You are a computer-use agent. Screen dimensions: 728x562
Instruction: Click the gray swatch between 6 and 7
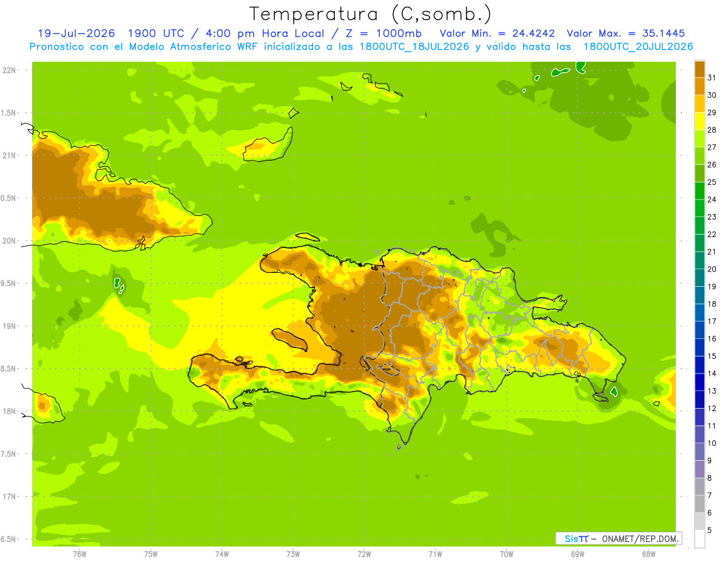699,504
